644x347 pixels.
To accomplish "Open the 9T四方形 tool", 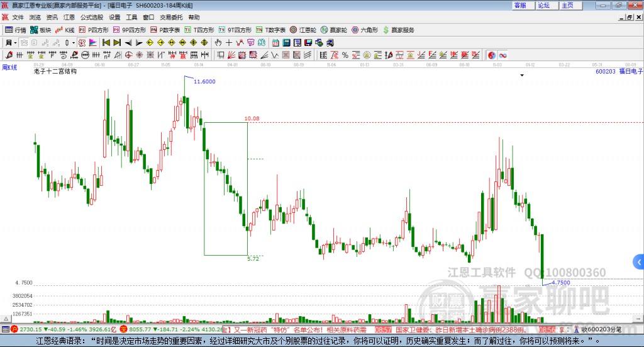I will click(235, 30).
